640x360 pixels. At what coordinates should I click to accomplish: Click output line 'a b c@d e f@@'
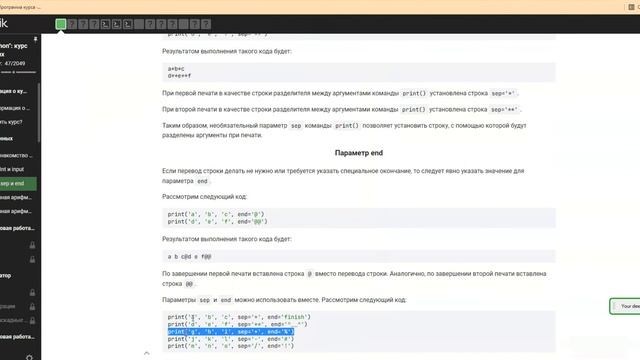189,256
